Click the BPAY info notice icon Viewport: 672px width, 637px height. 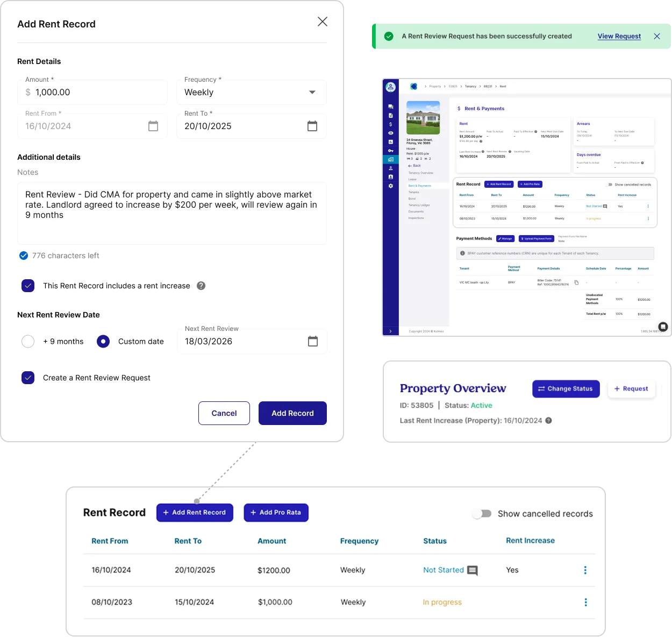click(462, 253)
